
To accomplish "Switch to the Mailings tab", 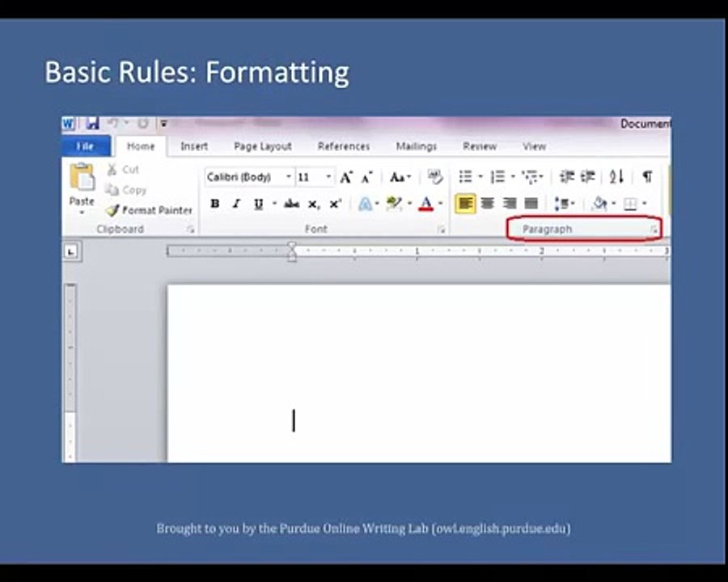I will click(x=417, y=146).
